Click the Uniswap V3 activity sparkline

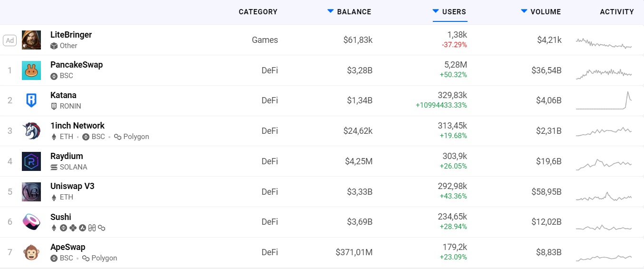point(604,196)
